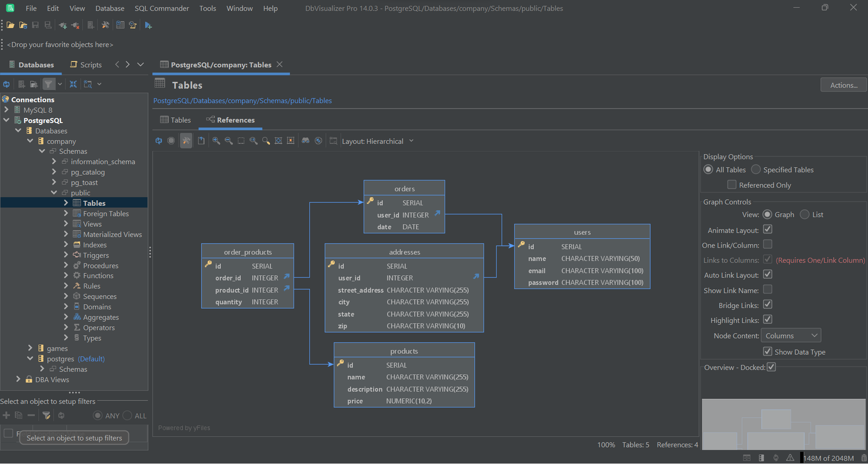Viewport: 868px width, 464px height.
Task: Click the orders table node header
Action: click(x=404, y=188)
